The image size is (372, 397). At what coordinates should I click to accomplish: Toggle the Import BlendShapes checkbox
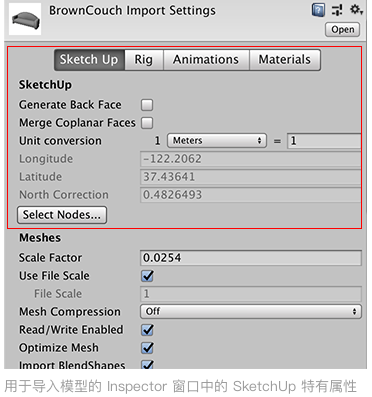click(147, 365)
